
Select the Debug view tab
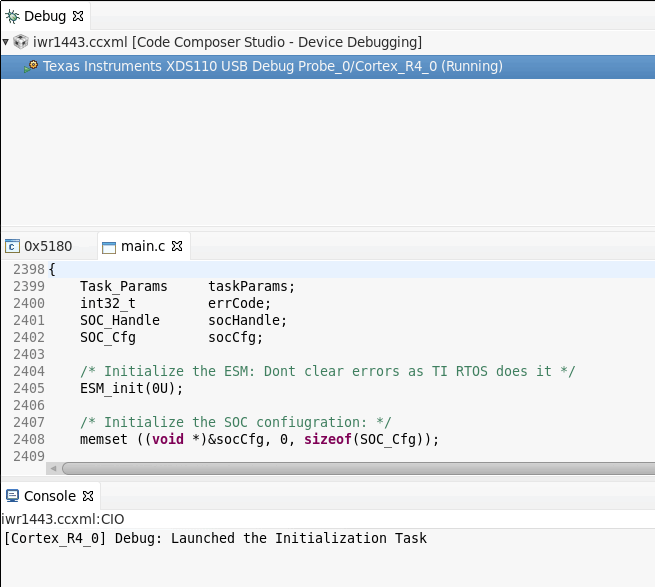(45, 16)
